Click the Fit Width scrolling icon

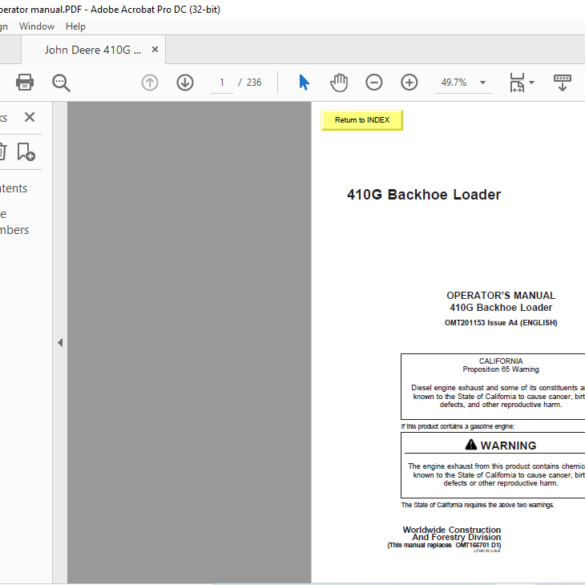point(517,82)
